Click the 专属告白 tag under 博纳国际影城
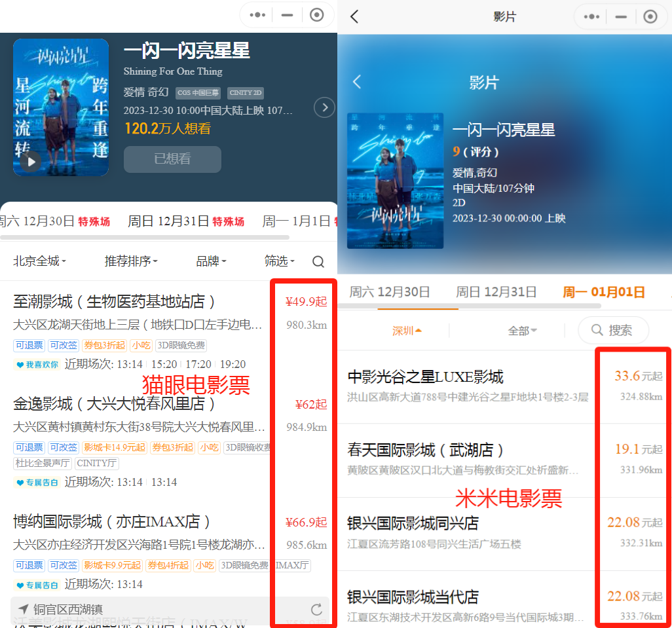The width and height of the screenshot is (672, 628). (x=37, y=585)
